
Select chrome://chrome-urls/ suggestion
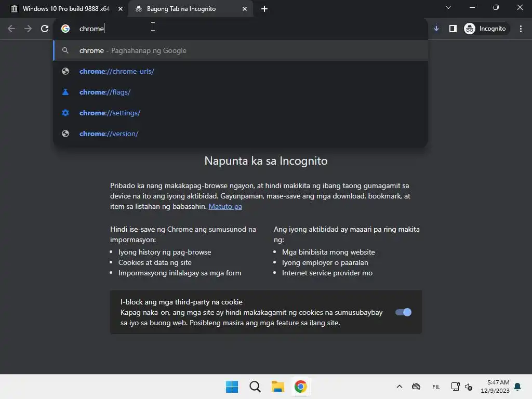click(241, 71)
